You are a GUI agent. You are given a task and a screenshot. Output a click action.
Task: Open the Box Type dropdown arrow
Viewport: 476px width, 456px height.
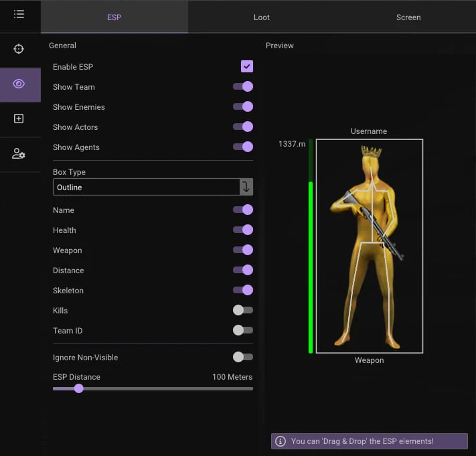(x=246, y=187)
